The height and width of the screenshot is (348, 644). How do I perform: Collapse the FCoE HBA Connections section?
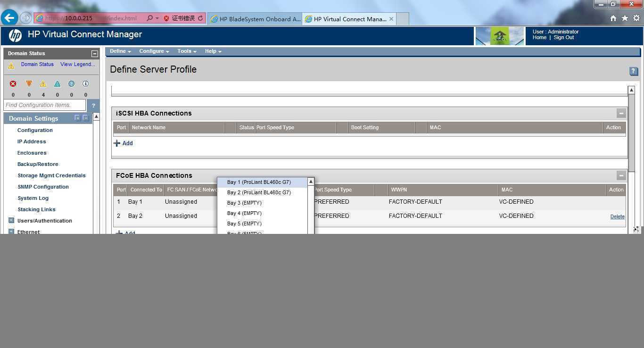(x=621, y=175)
